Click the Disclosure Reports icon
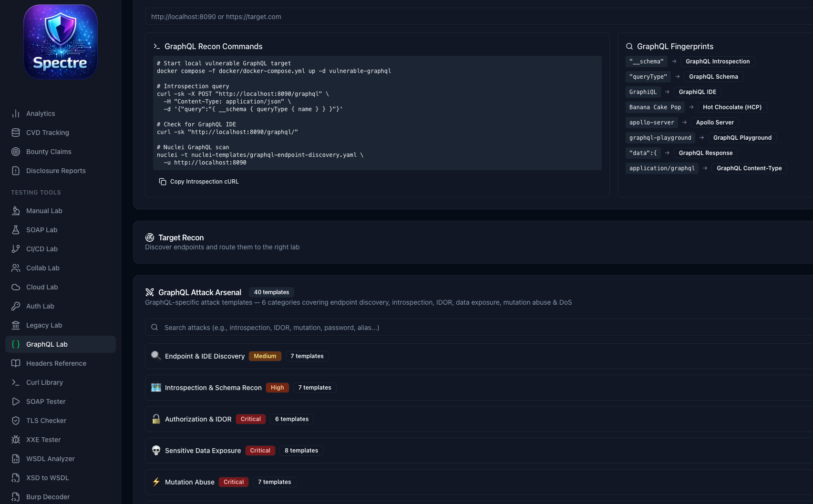Image resolution: width=813 pixels, height=504 pixels. click(16, 171)
